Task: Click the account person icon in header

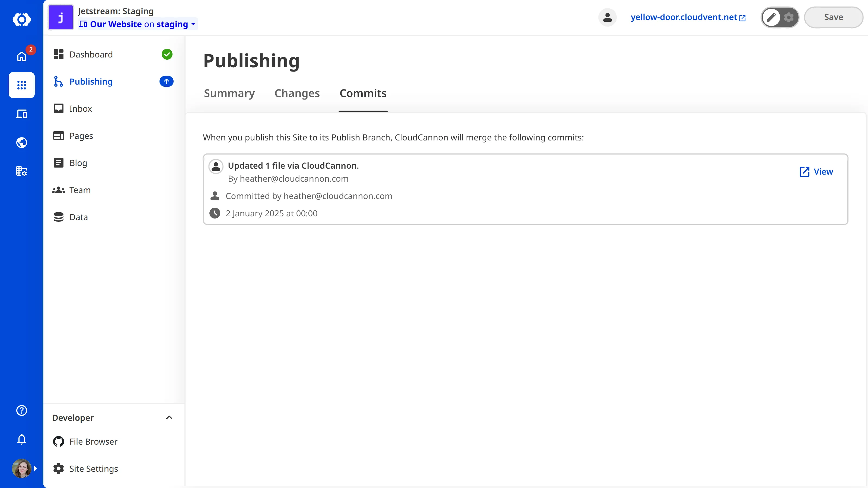Action: point(608,17)
